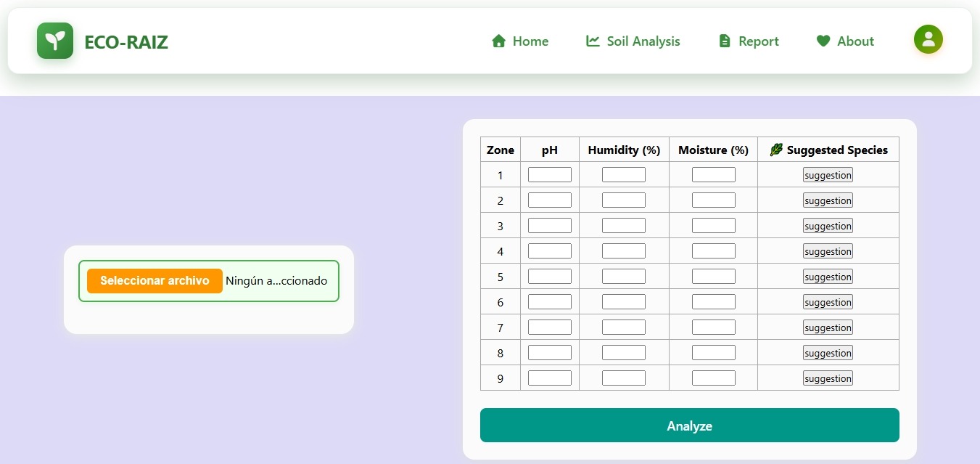Screen dimensions: 980x464
Task: Open the About menu item
Action: [x=856, y=41]
